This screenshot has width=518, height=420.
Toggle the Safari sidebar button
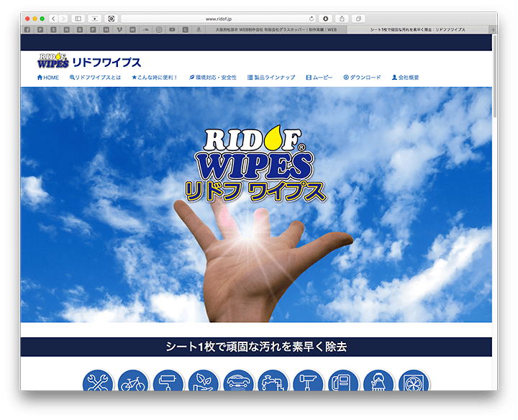[78, 19]
